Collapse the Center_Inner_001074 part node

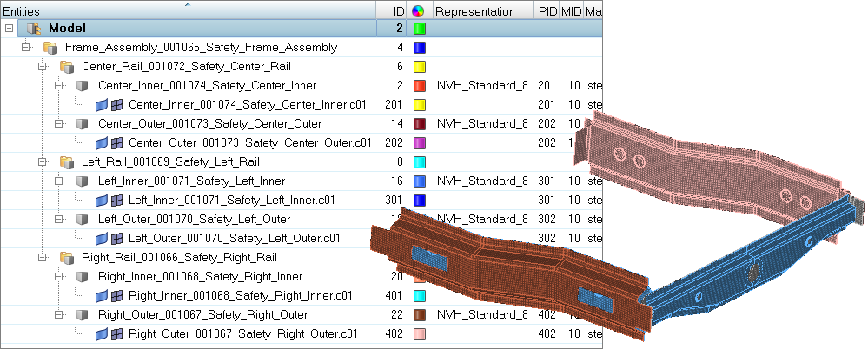pyautogui.click(x=59, y=86)
